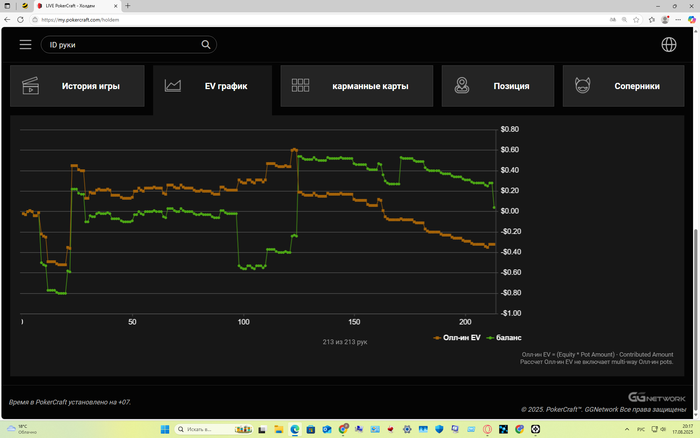Viewport: 700px width, 438px height.
Task: Open the Windows Start menu
Action: pyautogui.click(x=165, y=430)
